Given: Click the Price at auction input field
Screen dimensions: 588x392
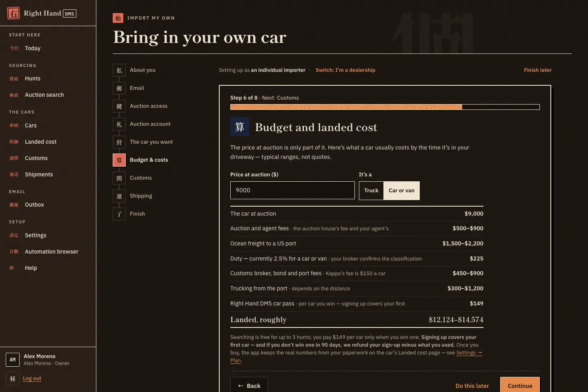Looking at the screenshot, I should tap(292, 190).
